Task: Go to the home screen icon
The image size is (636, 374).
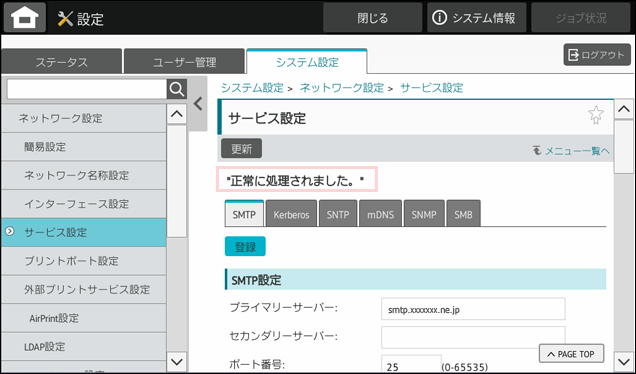Action: pyautogui.click(x=24, y=18)
